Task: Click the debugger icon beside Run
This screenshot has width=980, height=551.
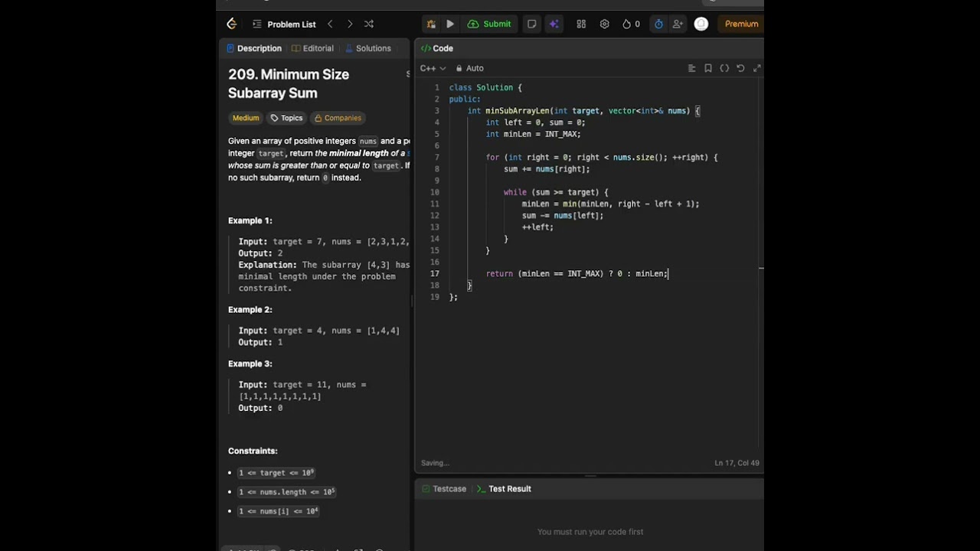Action: click(431, 24)
